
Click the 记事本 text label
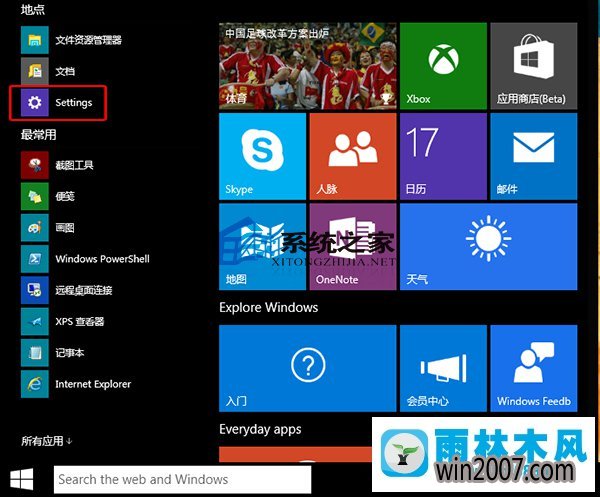tap(70, 353)
